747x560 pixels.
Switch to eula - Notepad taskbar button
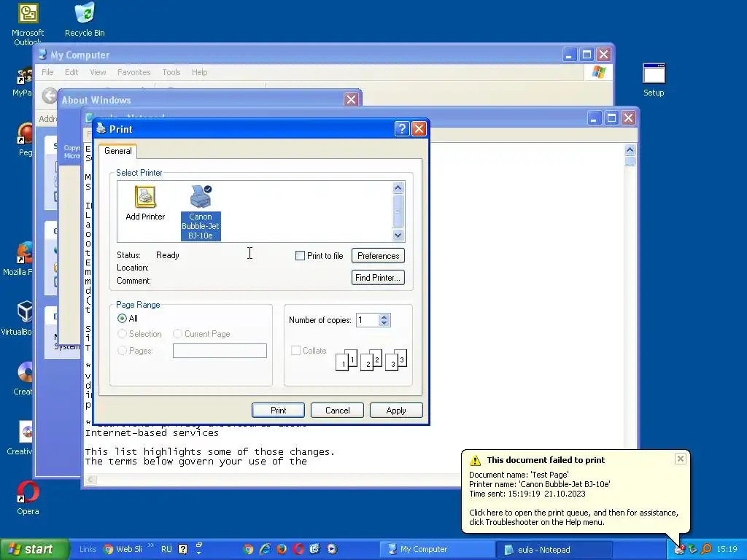tap(554, 550)
